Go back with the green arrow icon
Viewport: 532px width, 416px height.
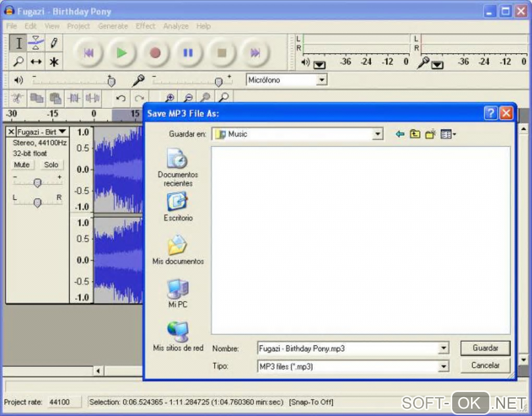[400, 134]
